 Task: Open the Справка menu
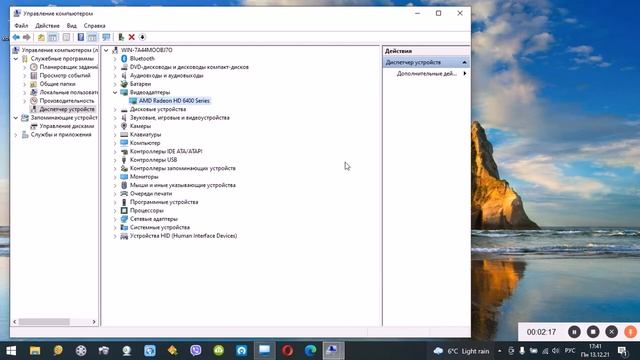pyautogui.click(x=94, y=26)
